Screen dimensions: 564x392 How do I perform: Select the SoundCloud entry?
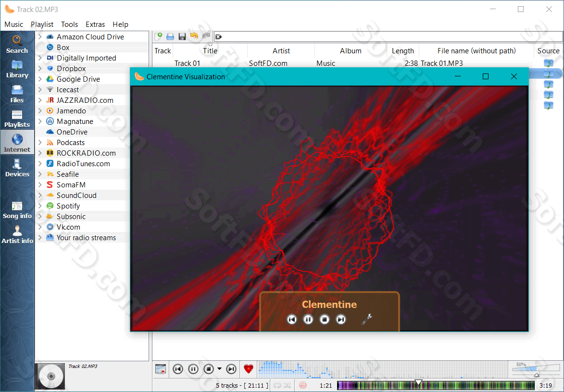coord(76,195)
